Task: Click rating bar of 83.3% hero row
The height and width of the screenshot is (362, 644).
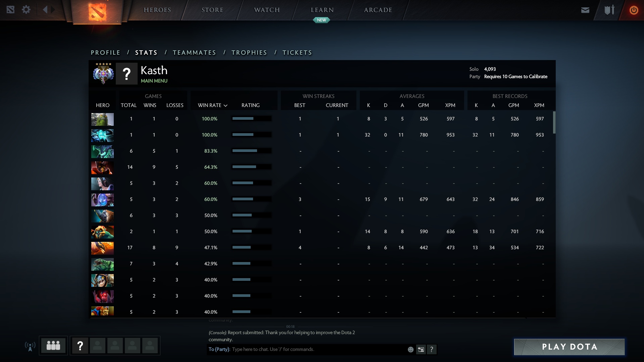Action: 251,151
